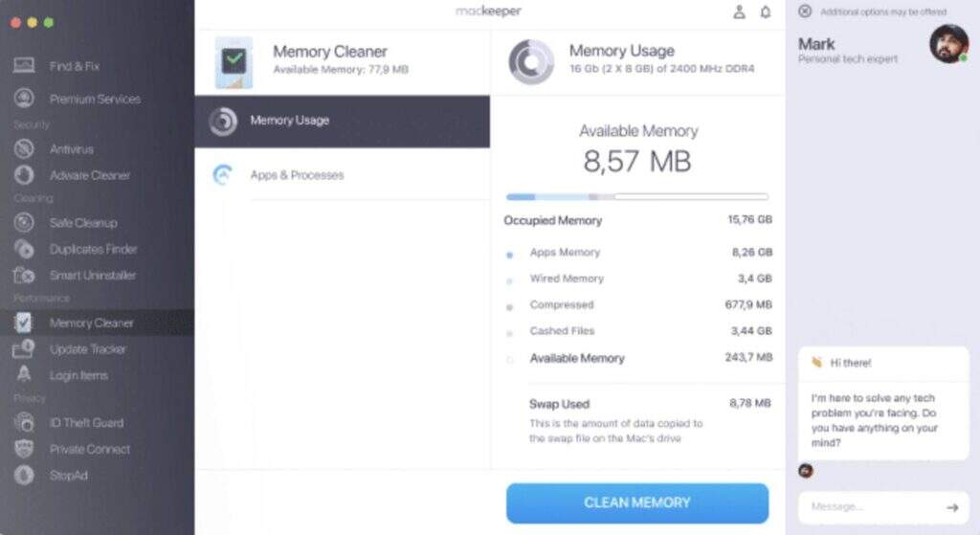This screenshot has height=535, width=980.
Task: Open the StopAd hand icon
Action: coord(24,475)
